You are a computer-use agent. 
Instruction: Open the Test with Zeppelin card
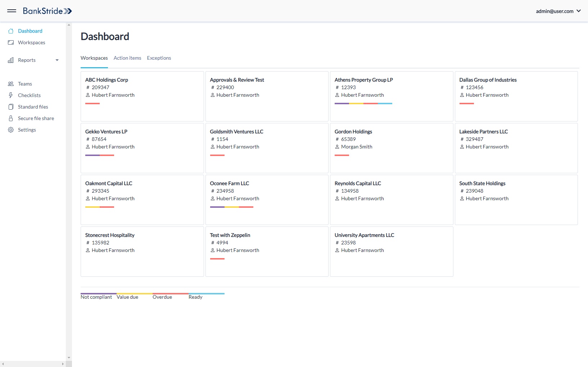(x=267, y=252)
